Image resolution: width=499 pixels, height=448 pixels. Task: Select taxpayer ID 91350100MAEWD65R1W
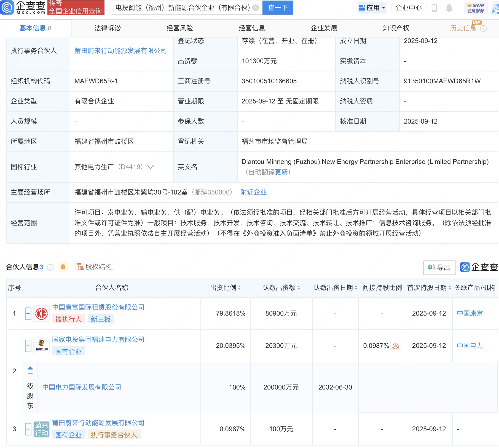pos(442,81)
